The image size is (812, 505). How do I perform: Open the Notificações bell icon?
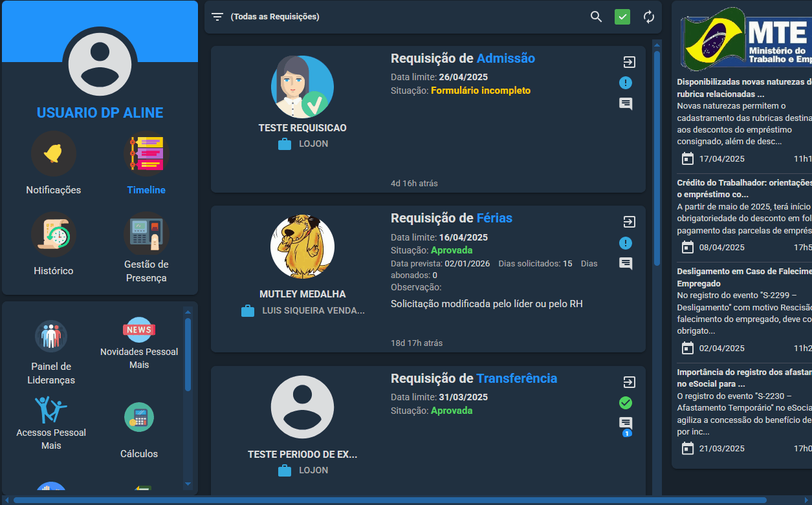[54, 153]
